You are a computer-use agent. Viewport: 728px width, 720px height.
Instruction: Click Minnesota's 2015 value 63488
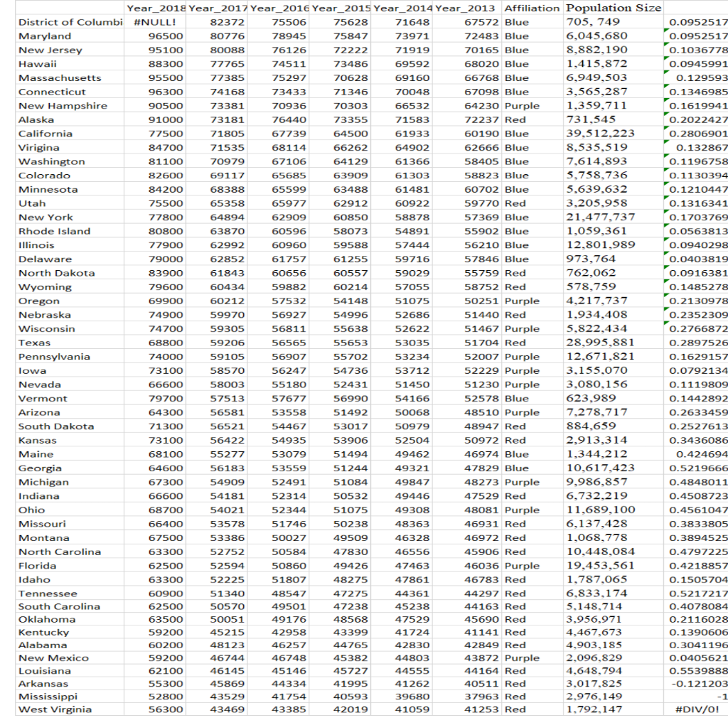click(x=341, y=189)
